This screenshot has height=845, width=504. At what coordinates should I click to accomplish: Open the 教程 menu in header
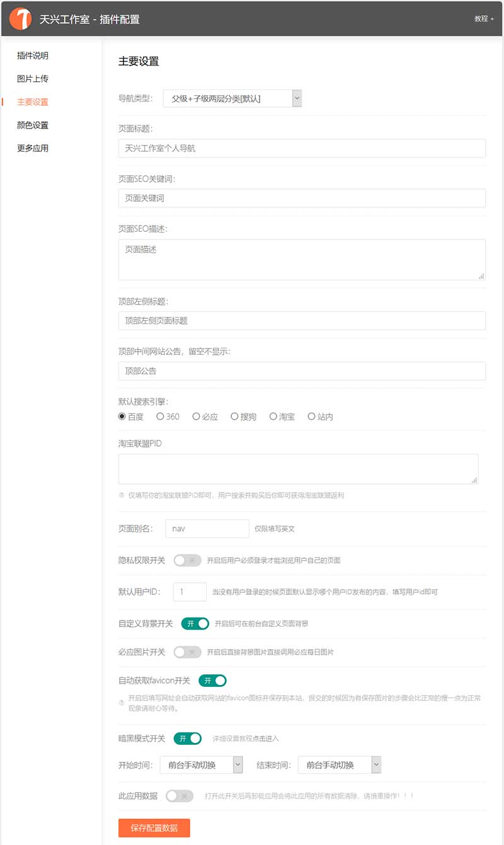484,19
